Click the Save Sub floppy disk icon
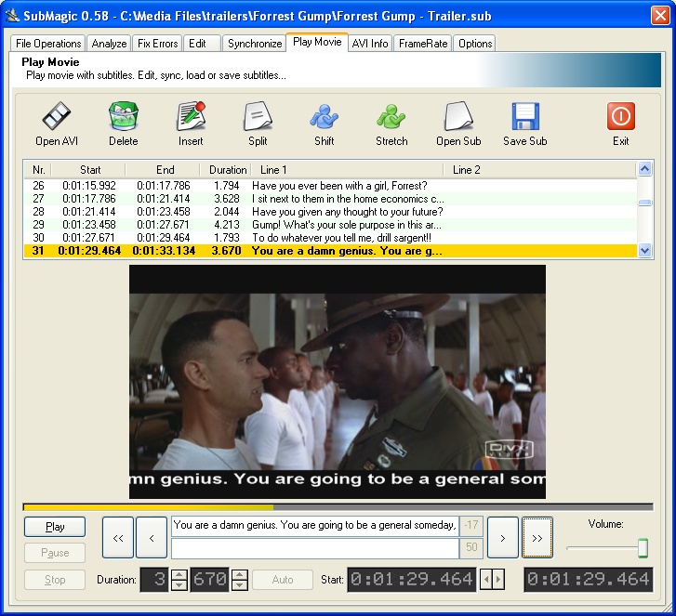The height and width of the screenshot is (616, 676). (525, 117)
